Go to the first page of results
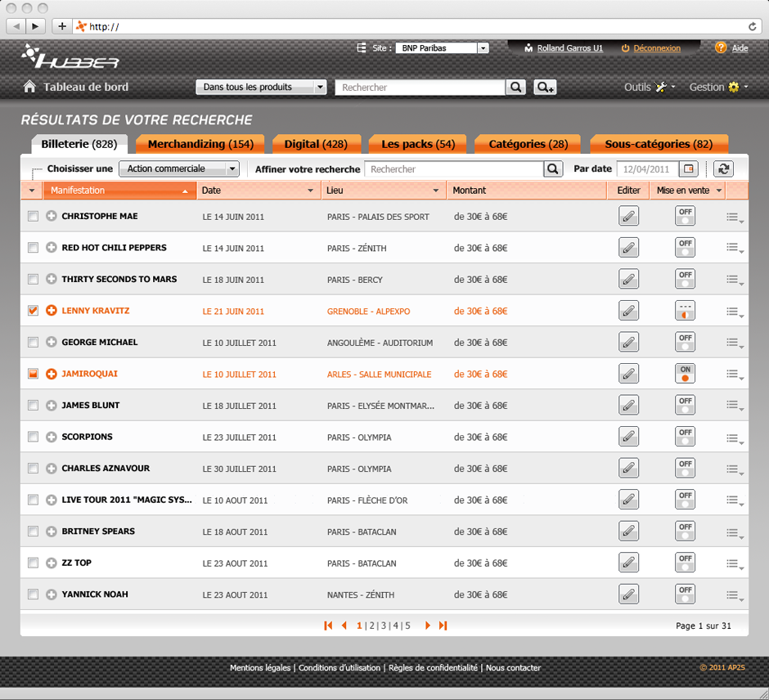 (x=328, y=626)
